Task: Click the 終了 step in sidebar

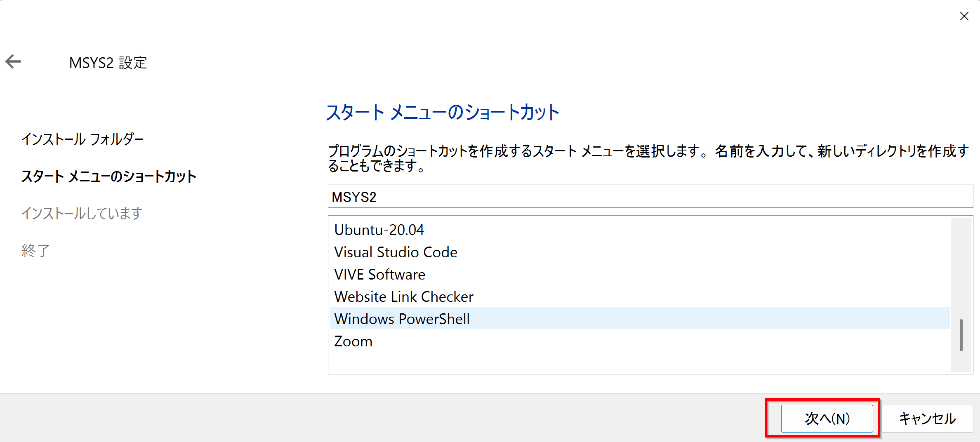Action: coord(35,250)
